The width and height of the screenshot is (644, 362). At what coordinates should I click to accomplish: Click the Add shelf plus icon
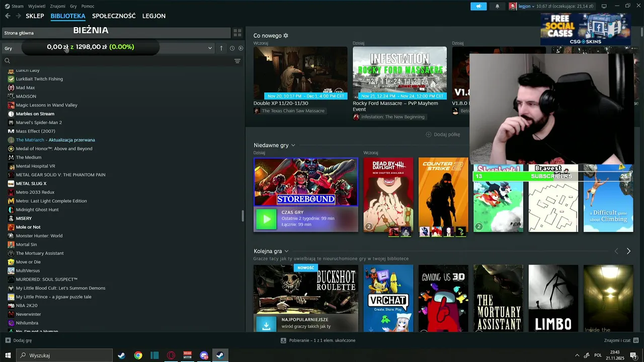[x=429, y=134]
